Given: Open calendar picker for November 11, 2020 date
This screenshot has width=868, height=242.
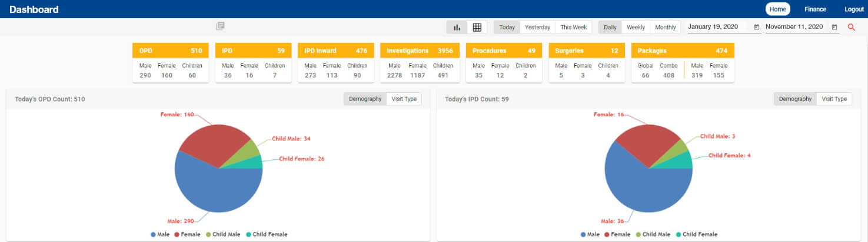Looking at the screenshot, I should 834,27.
